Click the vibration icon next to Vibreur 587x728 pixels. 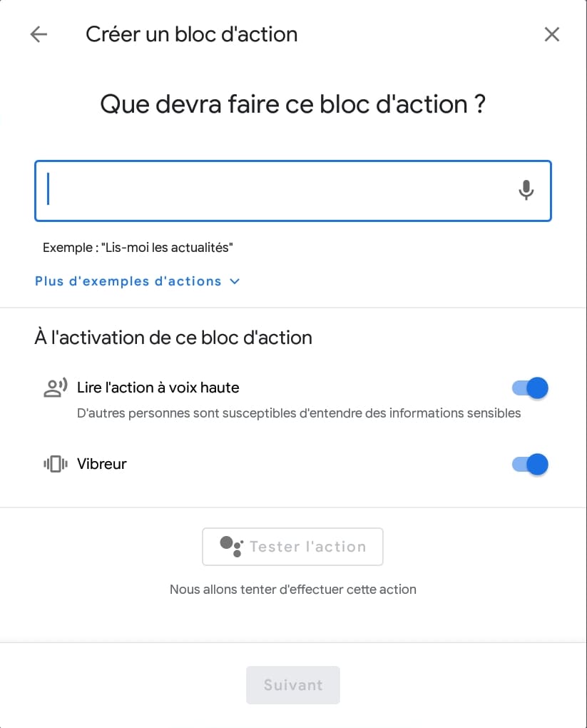55,464
